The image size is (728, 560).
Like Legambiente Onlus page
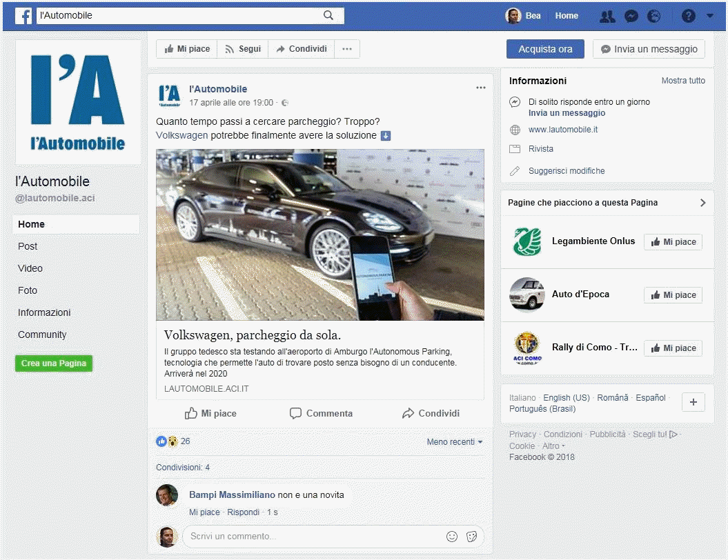tap(673, 241)
